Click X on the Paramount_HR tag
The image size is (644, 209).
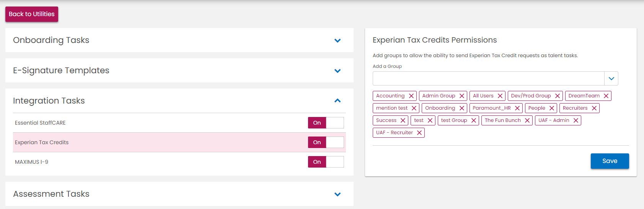pos(517,108)
